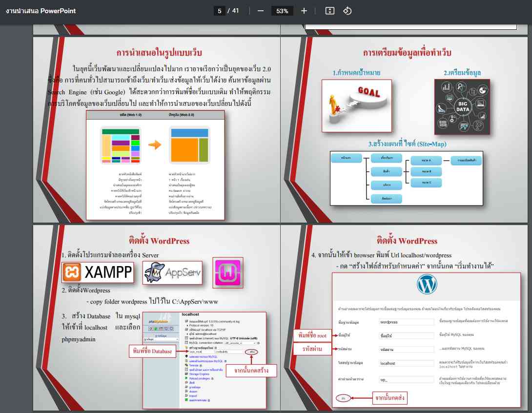This screenshot has height=413, width=532.
Task: Click the 'งานนำเสนอ PowerPoint' document title
Action: [x=41, y=11]
